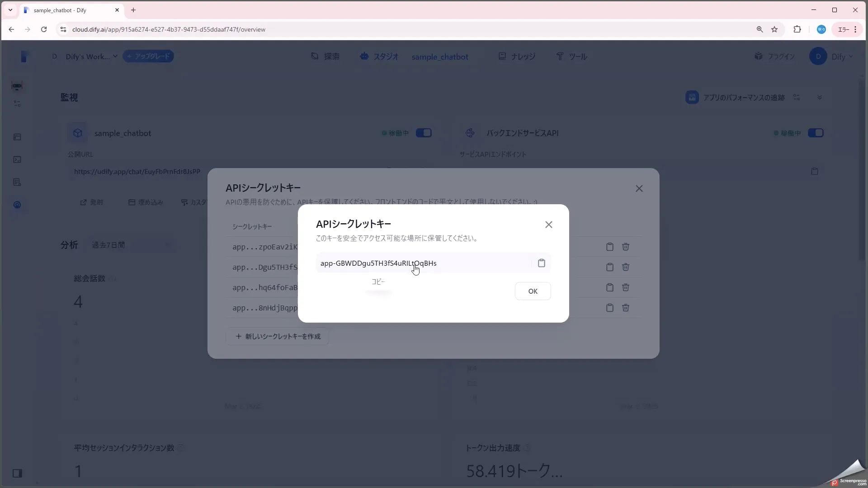This screenshot has width=868, height=488.
Task: Close the front APIシークレットキー popup
Action: (x=548, y=225)
